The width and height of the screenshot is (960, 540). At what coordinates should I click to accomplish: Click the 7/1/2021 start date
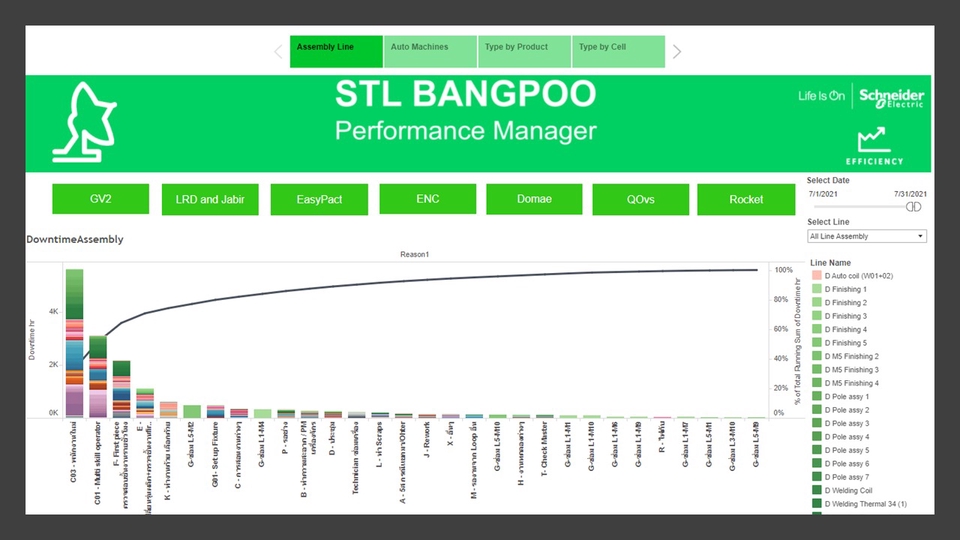[823, 194]
